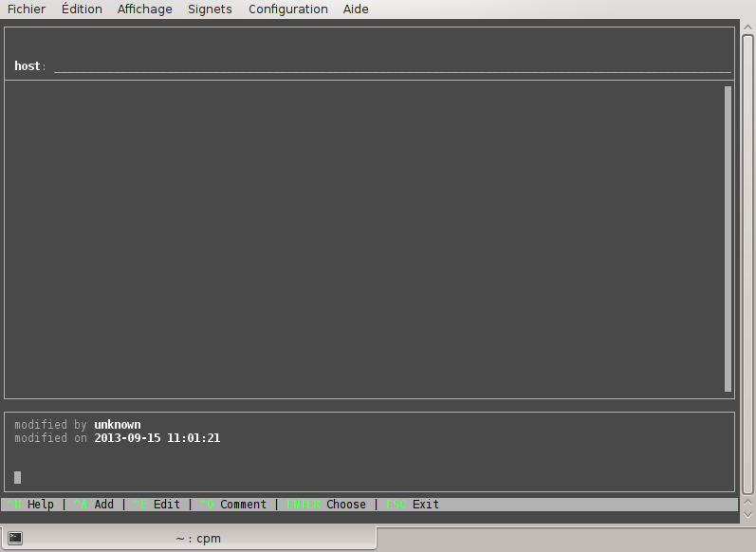Click the modified on date line
This screenshot has width=756, height=552.
[x=118, y=438]
